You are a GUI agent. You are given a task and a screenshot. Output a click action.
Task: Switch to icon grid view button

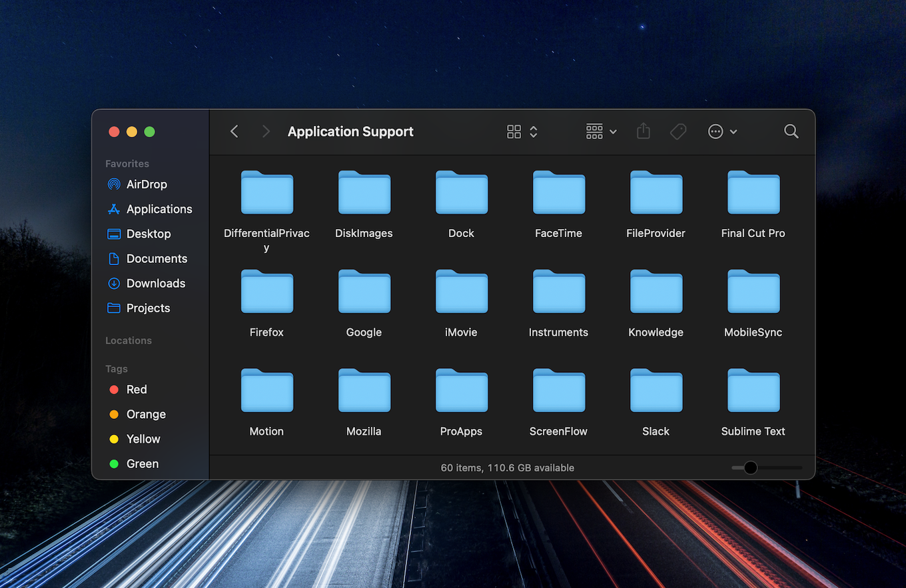(x=514, y=132)
